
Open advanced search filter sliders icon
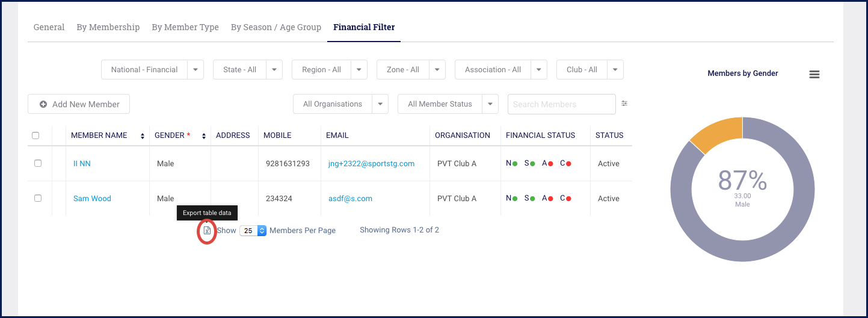point(624,104)
